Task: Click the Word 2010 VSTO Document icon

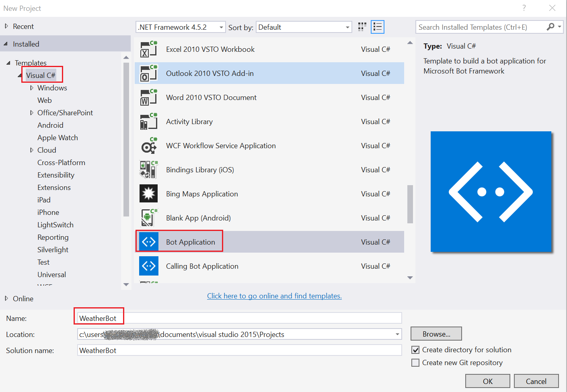Action: click(148, 98)
